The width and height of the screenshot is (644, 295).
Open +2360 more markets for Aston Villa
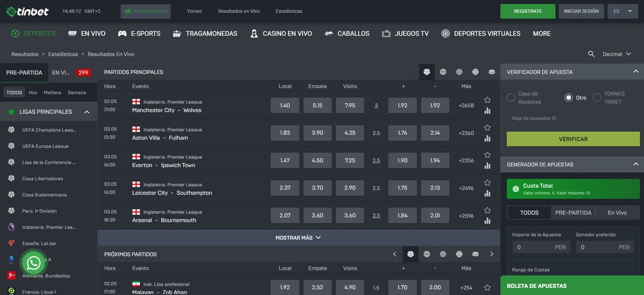tap(466, 133)
